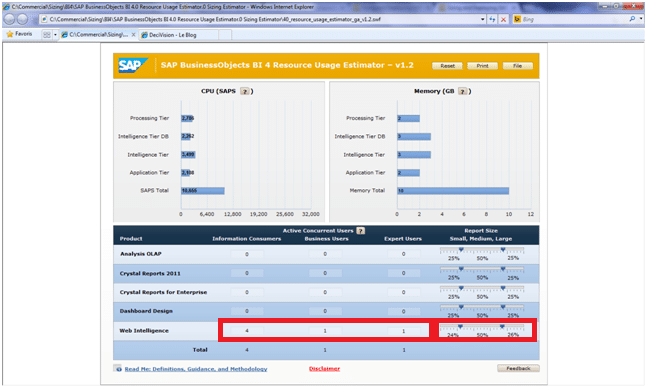Click Analysis OLAP Expert Users field
Image resolution: width=647 pixels, height=388 pixels.
tap(404, 254)
